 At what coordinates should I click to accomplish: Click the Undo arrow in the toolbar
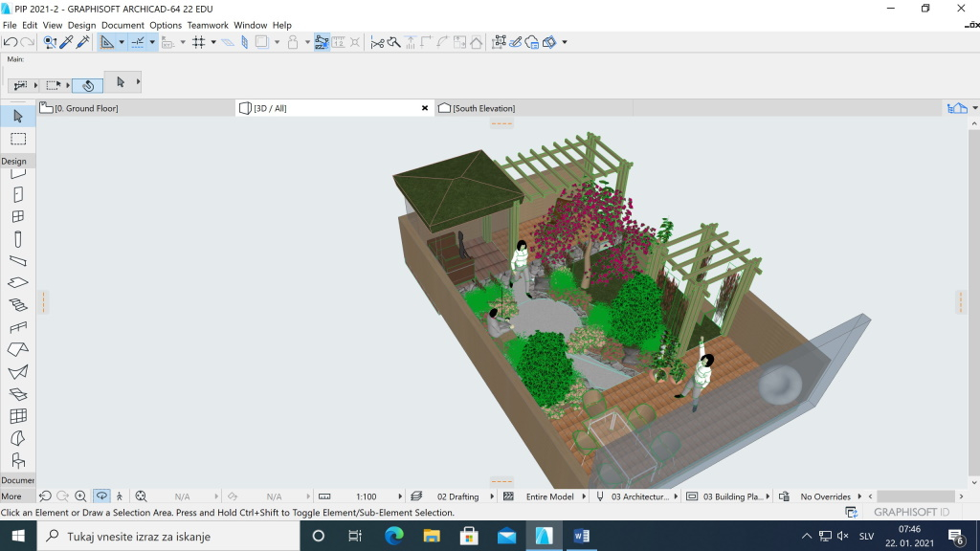tap(11, 42)
